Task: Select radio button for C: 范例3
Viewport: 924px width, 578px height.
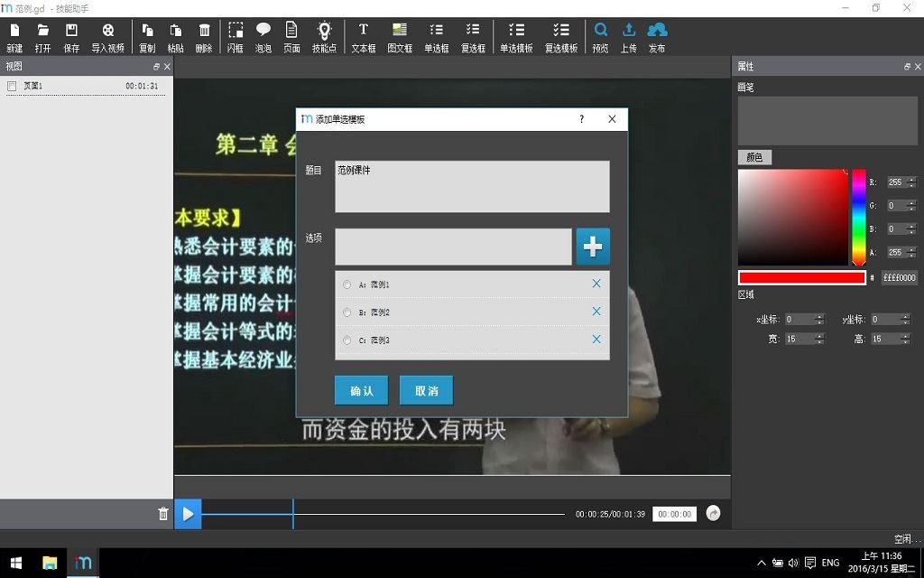Action: coord(346,340)
